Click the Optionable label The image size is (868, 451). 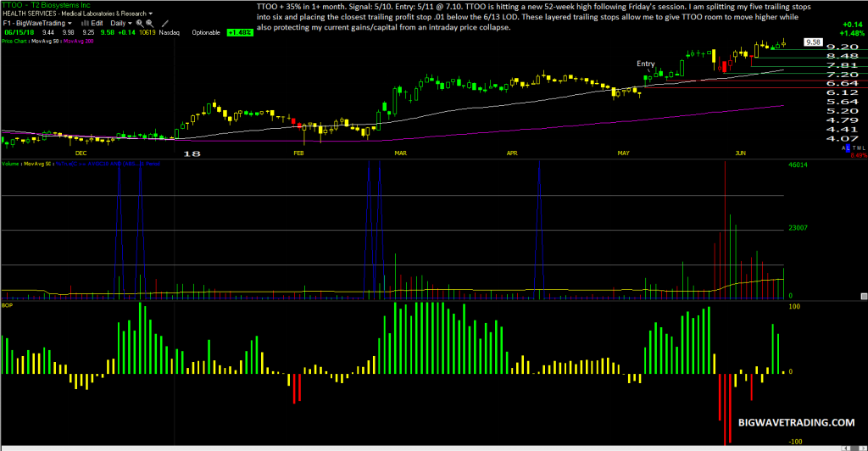coord(206,33)
